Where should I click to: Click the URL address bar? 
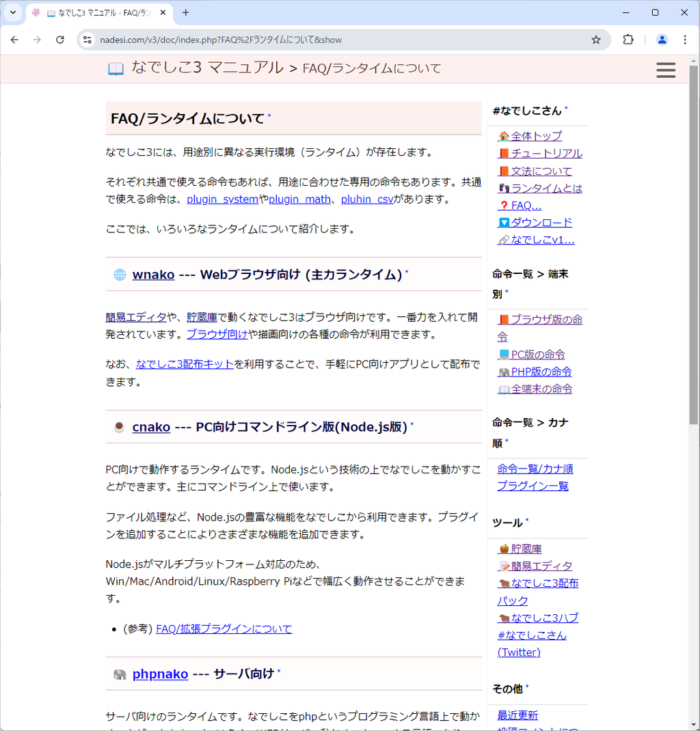coord(328,40)
